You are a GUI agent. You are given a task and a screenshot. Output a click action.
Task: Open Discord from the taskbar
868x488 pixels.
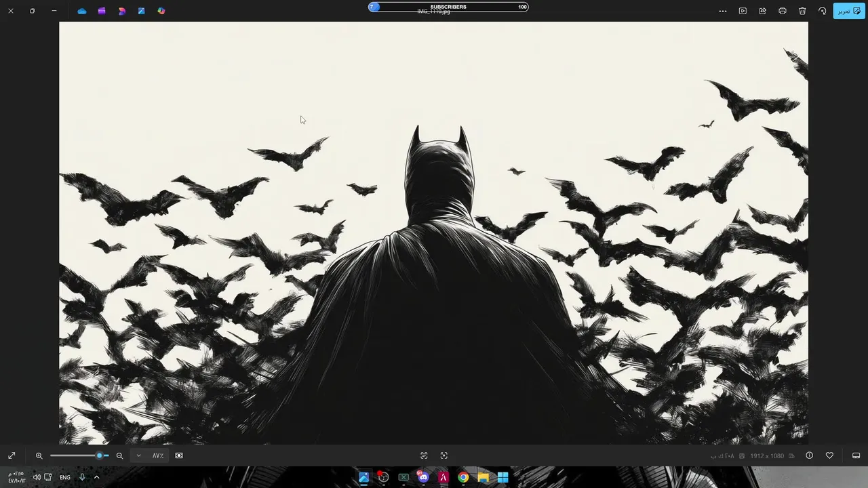[x=423, y=477]
